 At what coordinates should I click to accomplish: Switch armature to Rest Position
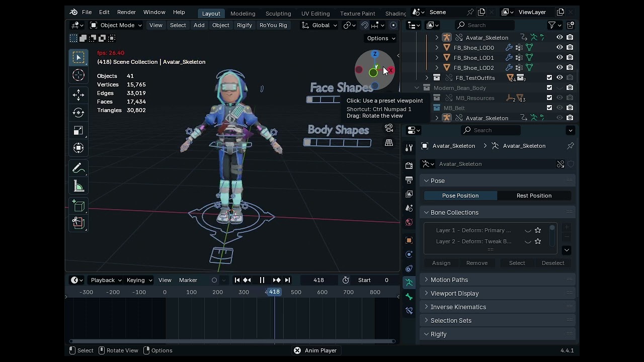click(x=534, y=196)
